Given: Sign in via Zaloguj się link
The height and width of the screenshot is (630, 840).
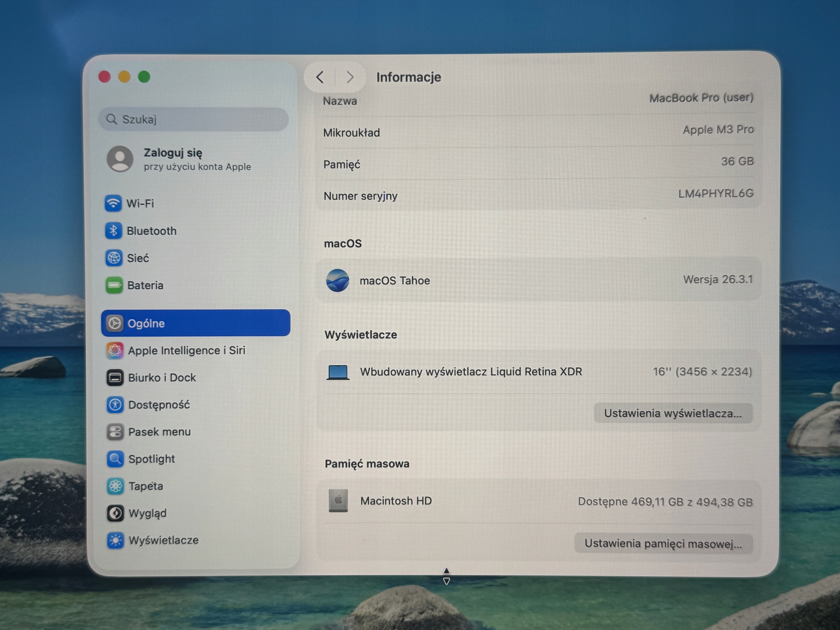Looking at the screenshot, I should tap(173, 153).
